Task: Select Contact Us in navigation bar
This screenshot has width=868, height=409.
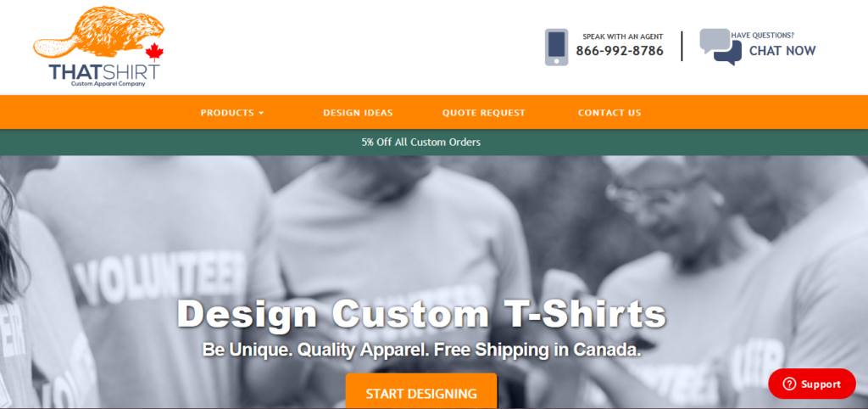Action: [x=609, y=113]
